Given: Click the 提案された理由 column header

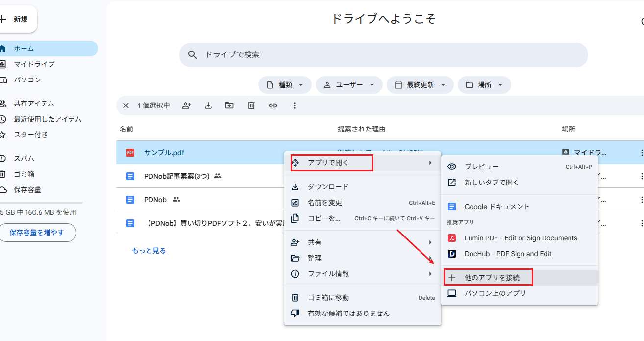Looking at the screenshot, I should tap(362, 129).
